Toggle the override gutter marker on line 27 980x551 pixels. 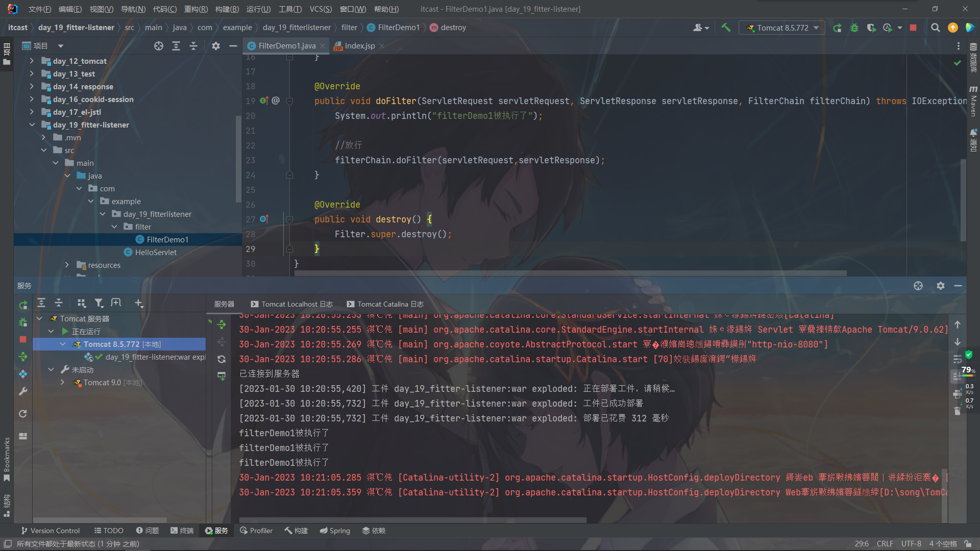pos(264,219)
